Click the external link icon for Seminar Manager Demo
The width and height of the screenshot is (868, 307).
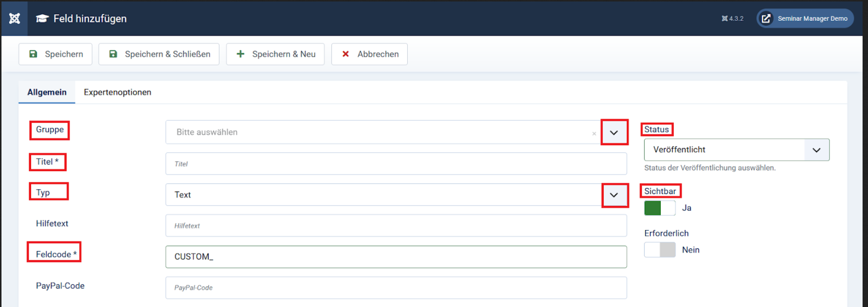point(766,19)
